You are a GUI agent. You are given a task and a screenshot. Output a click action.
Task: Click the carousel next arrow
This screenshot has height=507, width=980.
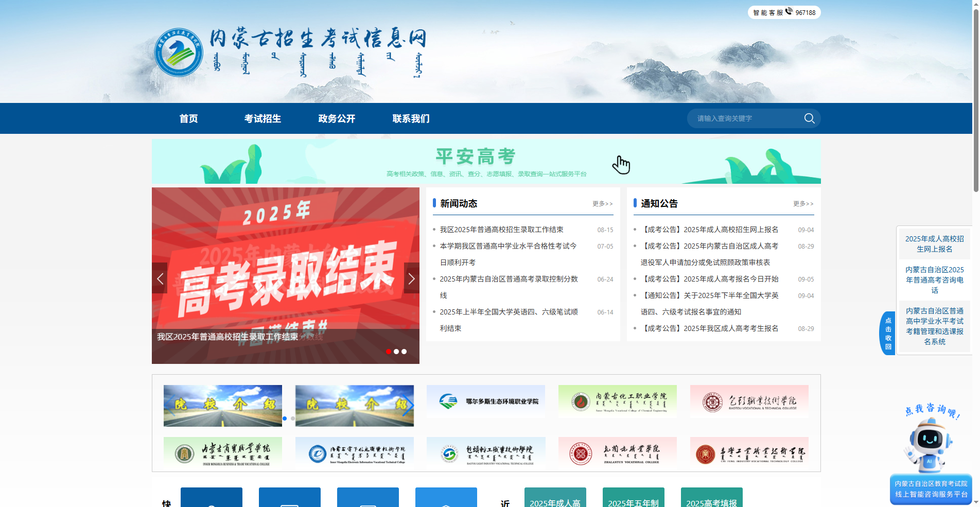pos(411,278)
